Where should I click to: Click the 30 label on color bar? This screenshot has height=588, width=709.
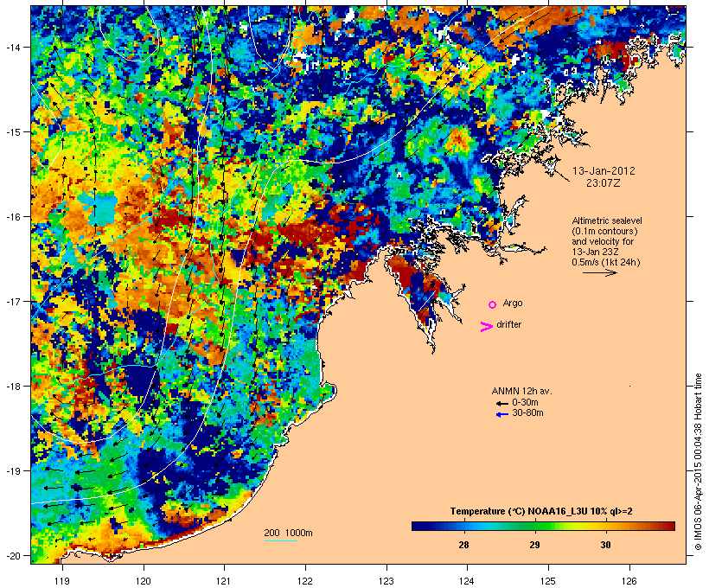605,545
